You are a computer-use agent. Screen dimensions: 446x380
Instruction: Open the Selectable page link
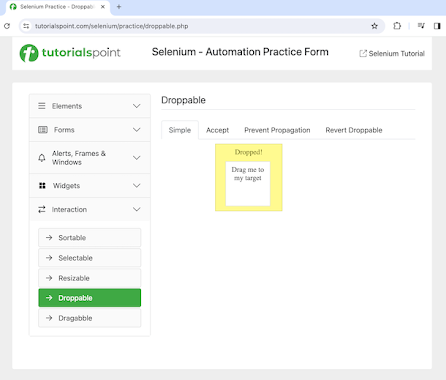[x=90, y=258]
